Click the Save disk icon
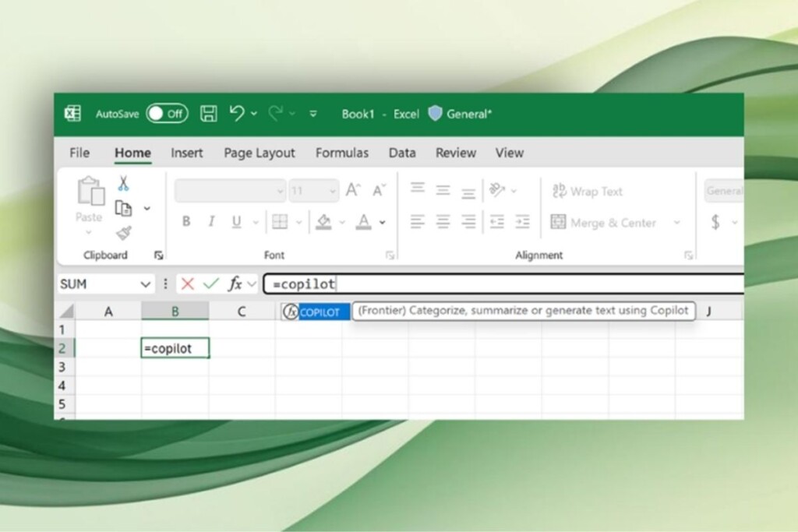798x532 pixels. click(208, 114)
